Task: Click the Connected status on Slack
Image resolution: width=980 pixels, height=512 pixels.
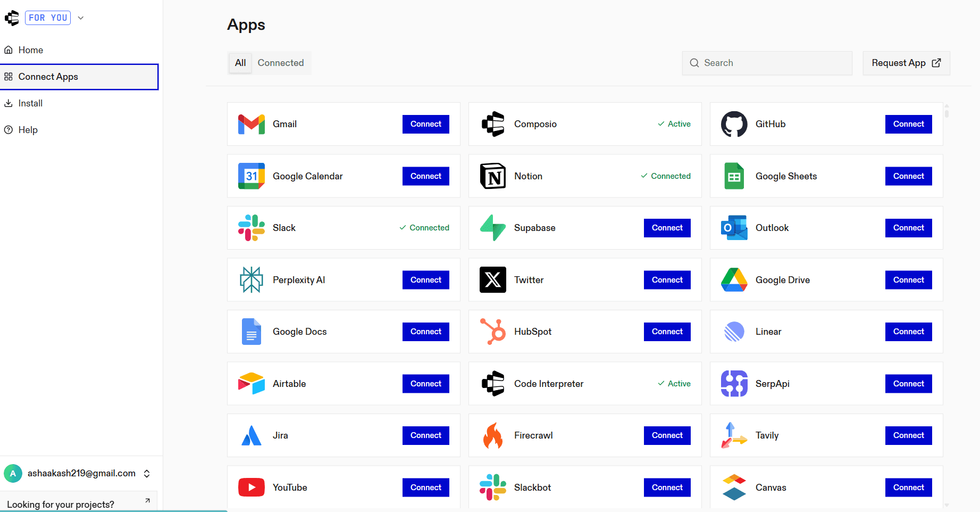Action: pyautogui.click(x=424, y=228)
